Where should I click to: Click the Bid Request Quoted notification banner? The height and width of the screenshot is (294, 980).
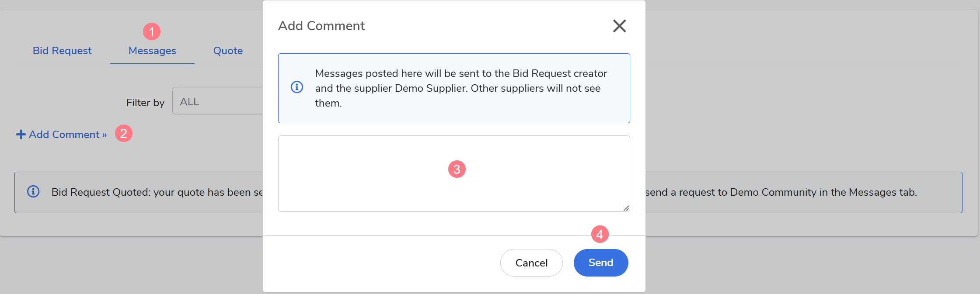[x=488, y=192]
